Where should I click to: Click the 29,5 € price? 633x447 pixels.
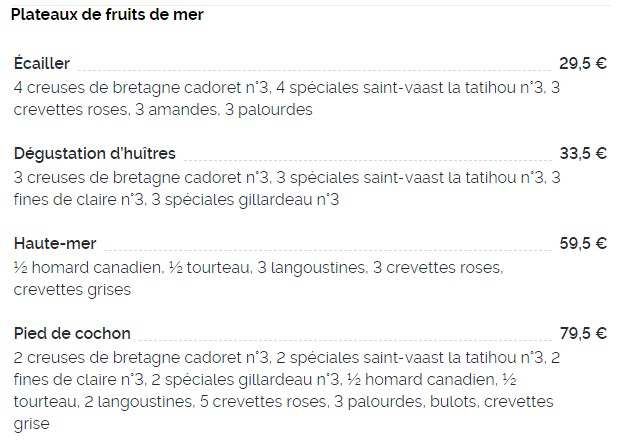point(583,63)
